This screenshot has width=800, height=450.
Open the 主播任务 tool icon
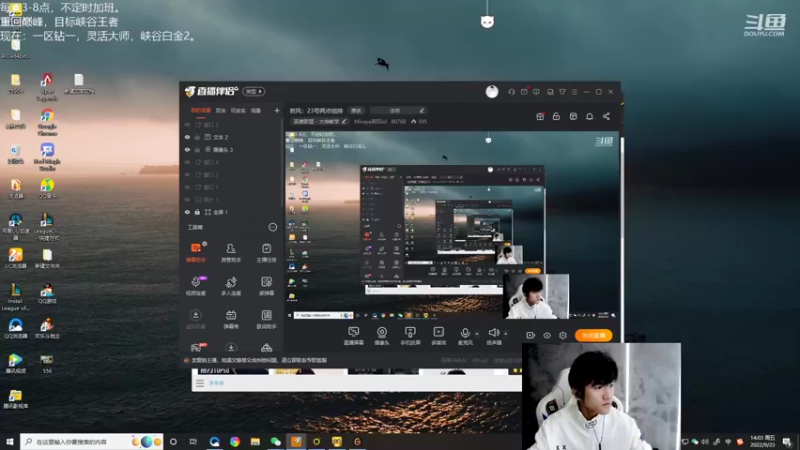coord(266,253)
